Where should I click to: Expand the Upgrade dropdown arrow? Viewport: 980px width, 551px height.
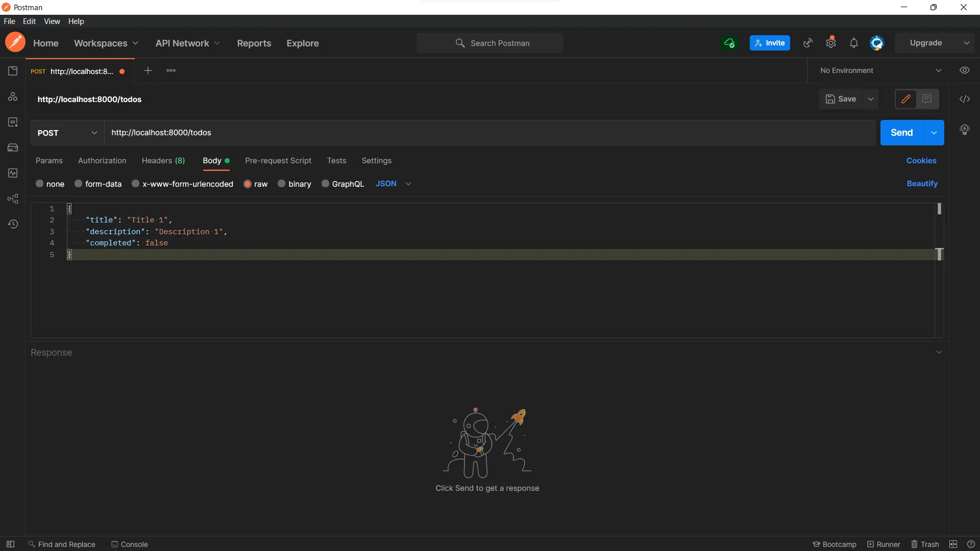(966, 43)
